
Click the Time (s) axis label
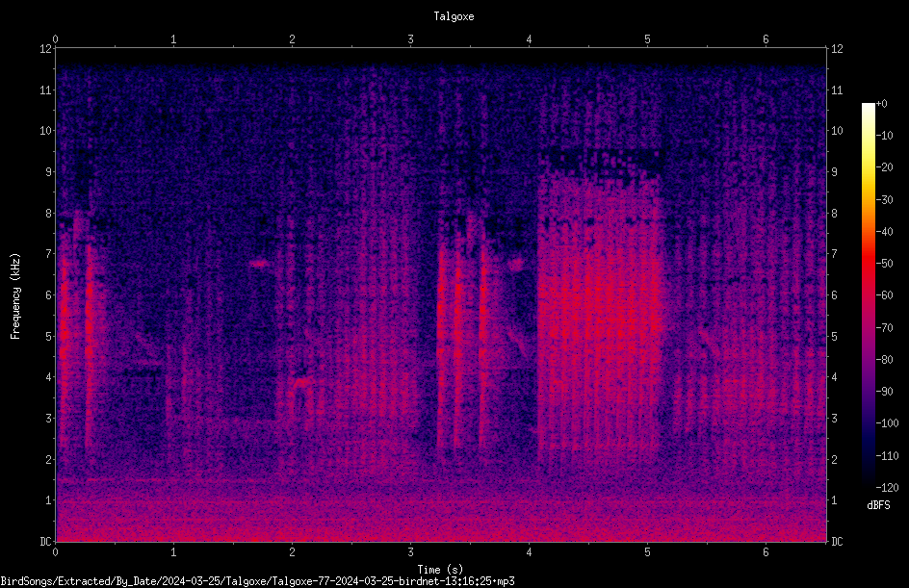pyautogui.click(x=440, y=570)
